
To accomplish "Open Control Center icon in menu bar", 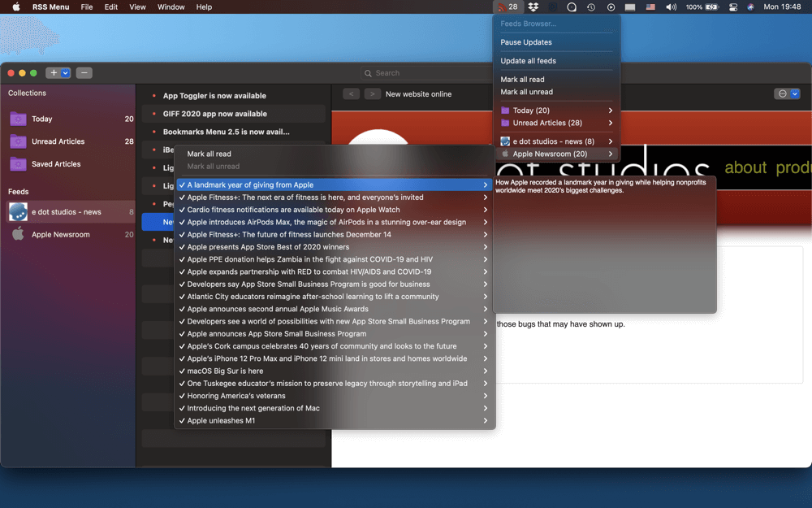I will pyautogui.click(x=732, y=7).
